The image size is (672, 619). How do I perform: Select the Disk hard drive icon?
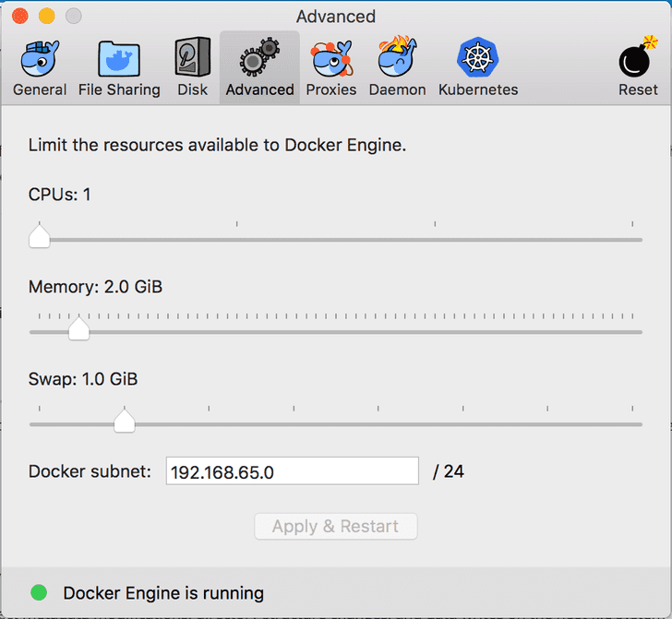[193, 58]
